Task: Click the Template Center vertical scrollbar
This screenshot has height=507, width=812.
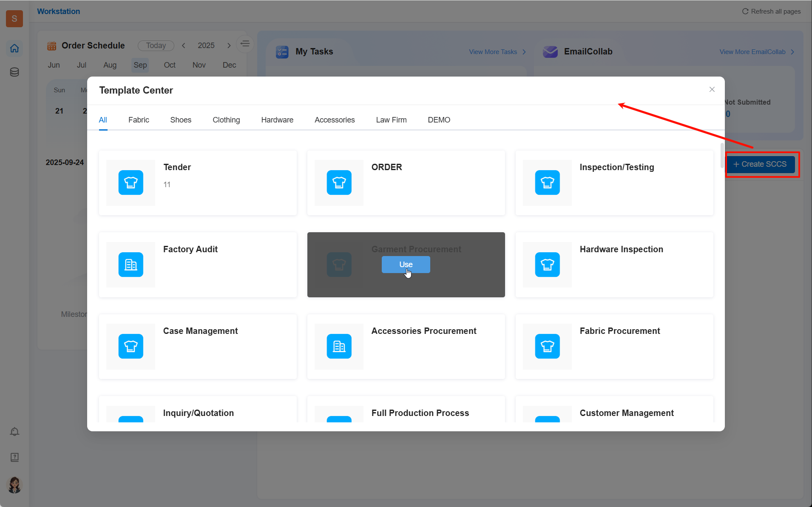Action: [x=721, y=156]
